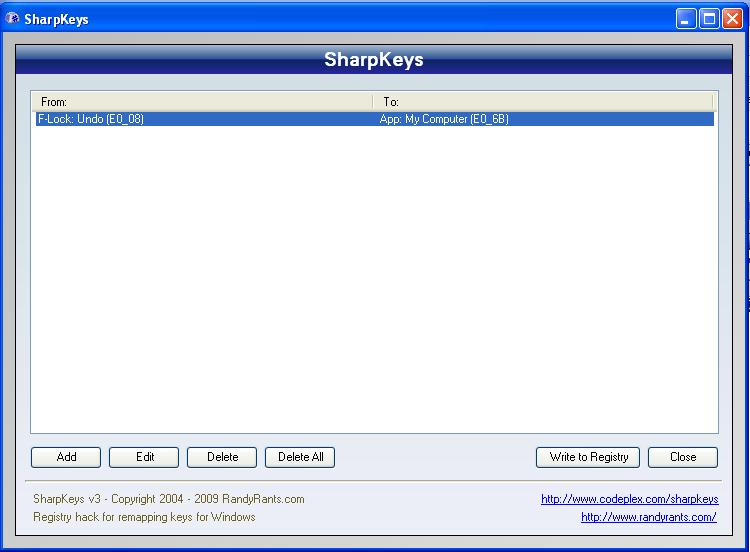Open the Edit mapping dialog
The height and width of the screenshot is (552, 750).
coord(144,457)
